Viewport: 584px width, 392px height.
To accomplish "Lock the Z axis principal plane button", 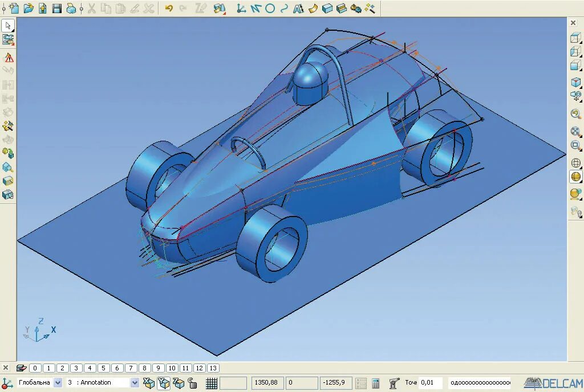I will coord(179,383).
